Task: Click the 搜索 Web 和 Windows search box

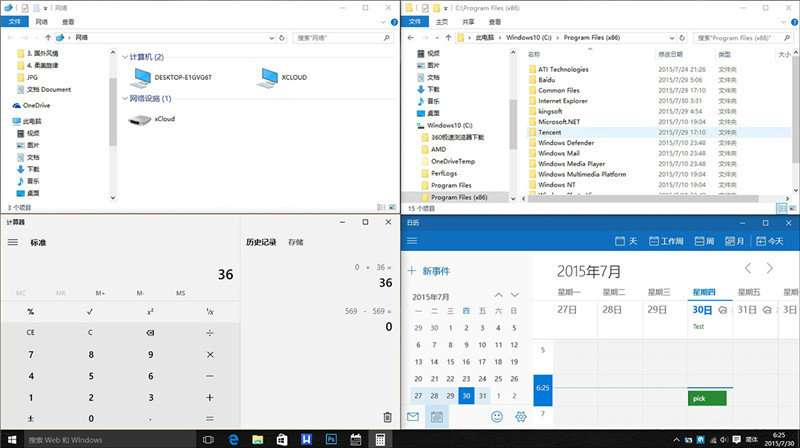Action: 100,439
